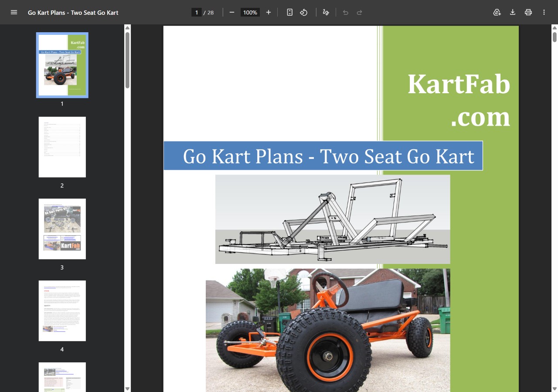Click the orange go kart photo
558x392 pixels.
[328, 330]
